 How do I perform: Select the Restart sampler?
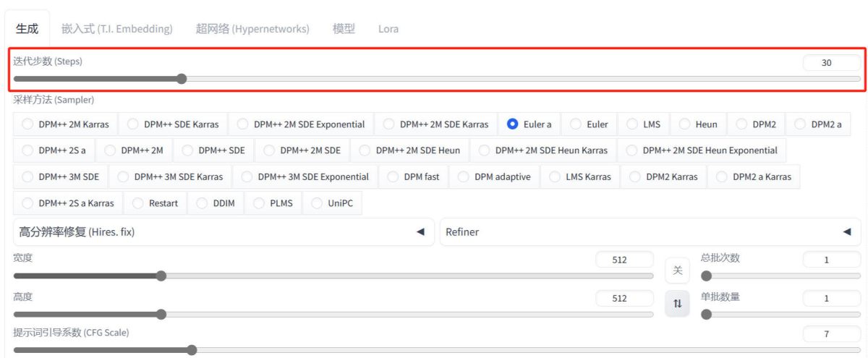coord(156,203)
